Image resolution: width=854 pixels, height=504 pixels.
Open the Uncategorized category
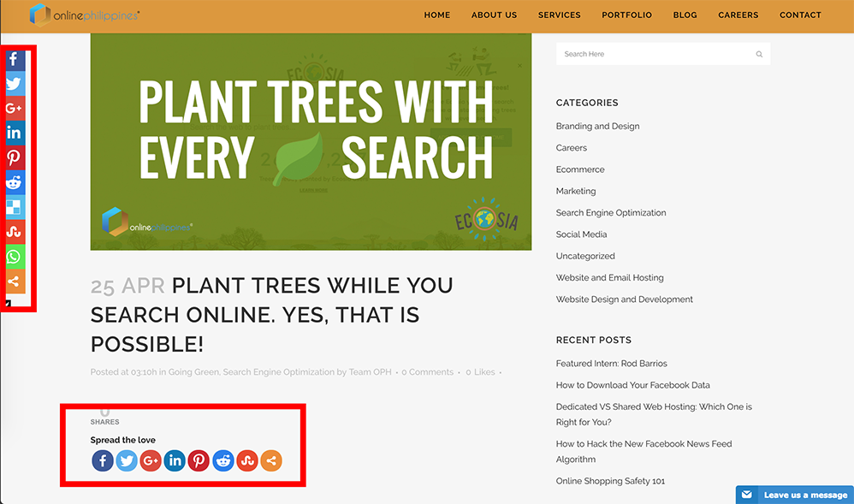[585, 256]
